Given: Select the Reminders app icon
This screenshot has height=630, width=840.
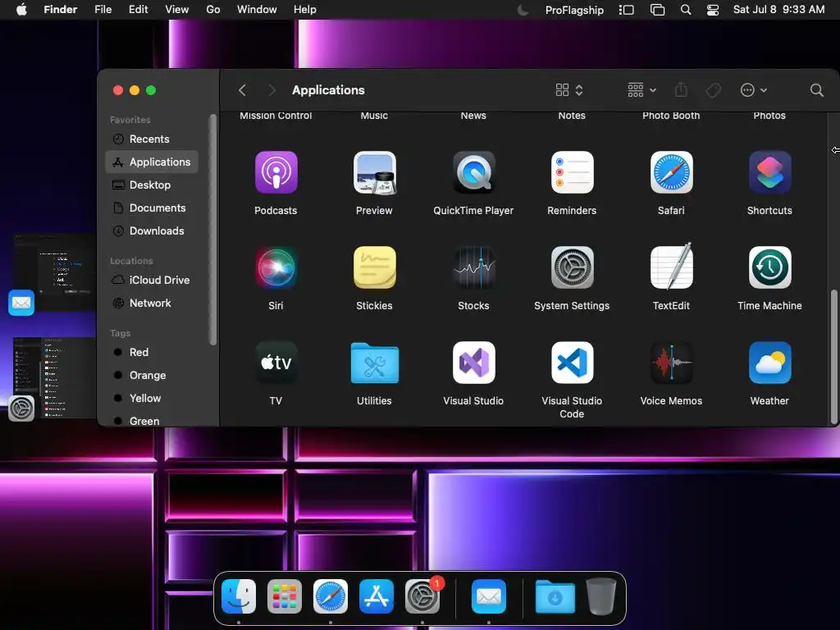Looking at the screenshot, I should [572, 172].
